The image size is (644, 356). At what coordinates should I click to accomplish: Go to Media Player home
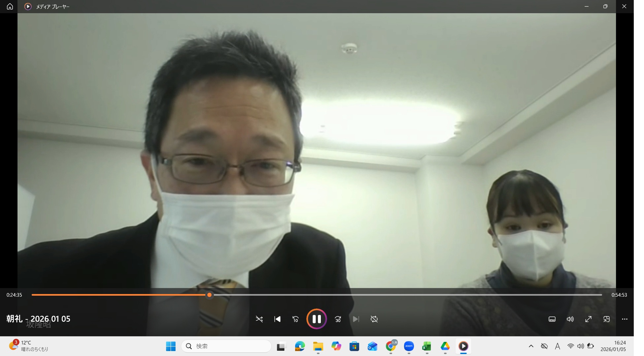[x=10, y=7]
